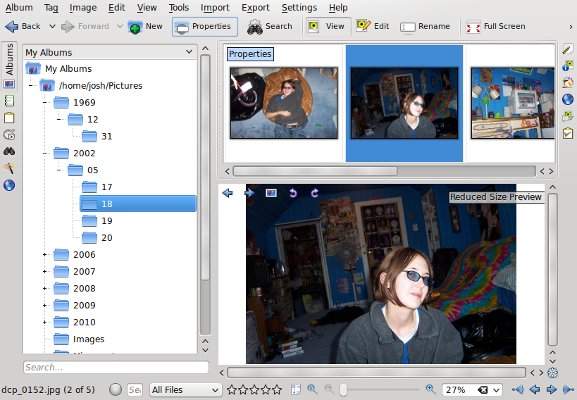
Task: Select the 31 folder under 1969
Action: point(107,136)
